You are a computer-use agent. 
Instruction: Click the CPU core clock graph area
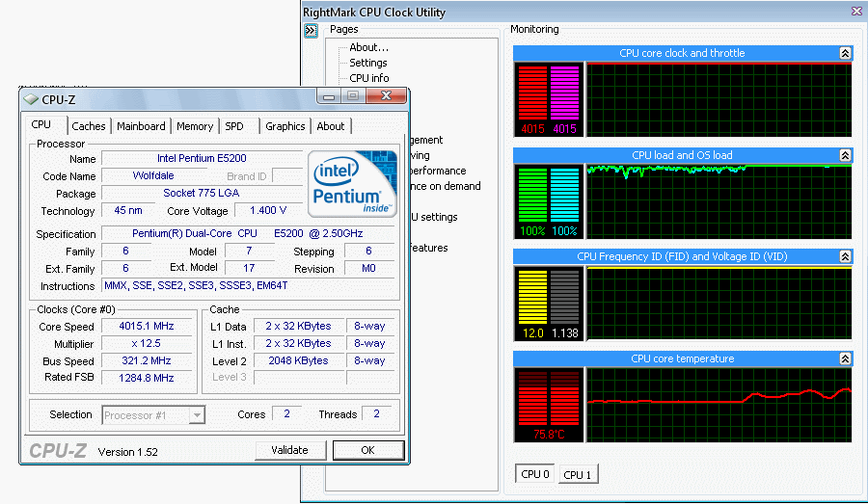coord(719,99)
